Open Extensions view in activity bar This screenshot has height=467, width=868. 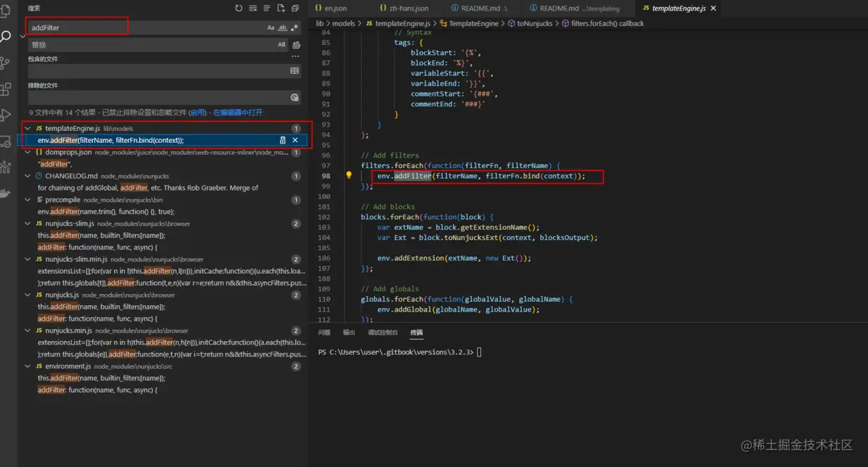click(6, 89)
